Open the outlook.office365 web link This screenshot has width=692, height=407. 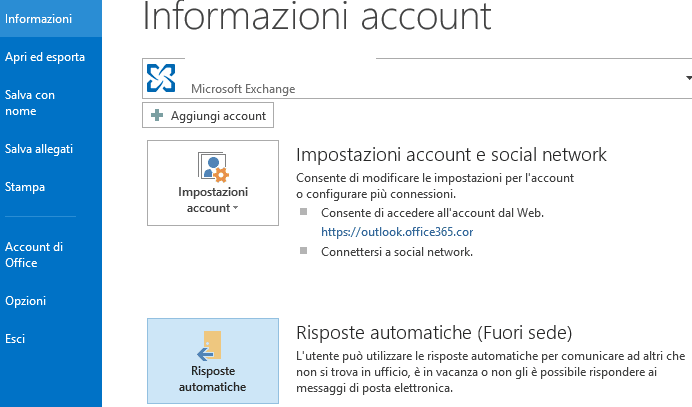[x=397, y=232]
